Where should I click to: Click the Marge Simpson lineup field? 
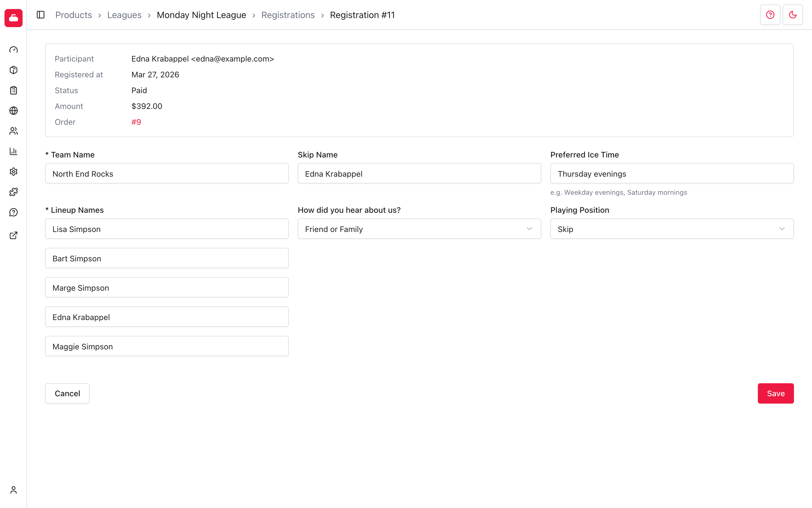[x=167, y=287]
